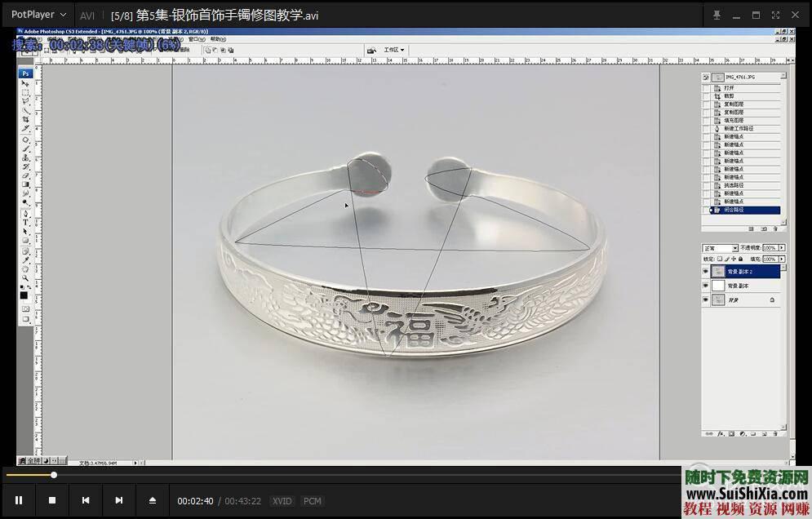The height and width of the screenshot is (519, 812).
Task: Hide the 背景 副本 2 layer via eye icon
Action: tap(706, 271)
